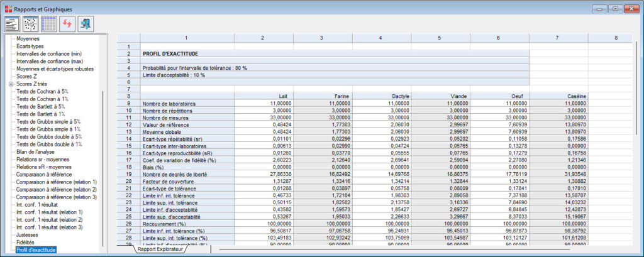Select Int. conf. 1 résultat (relation 1)

pos(49,212)
